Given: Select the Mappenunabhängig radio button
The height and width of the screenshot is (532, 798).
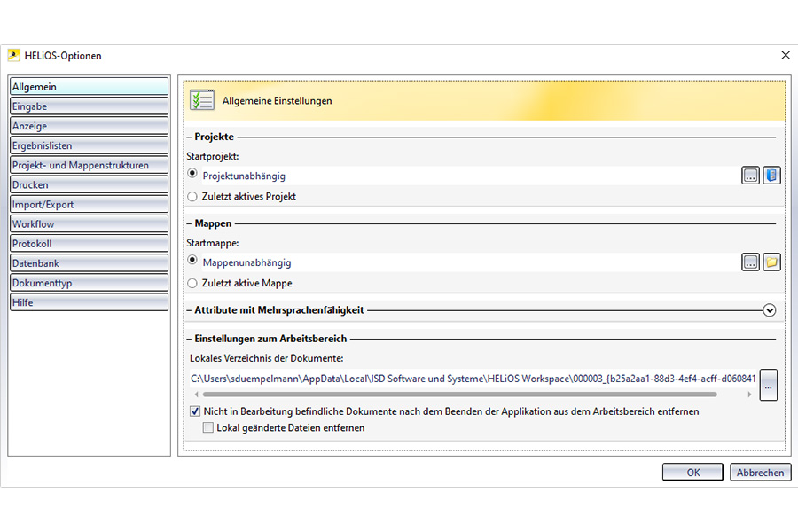Looking at the screenshot, I should click(192, 262).
